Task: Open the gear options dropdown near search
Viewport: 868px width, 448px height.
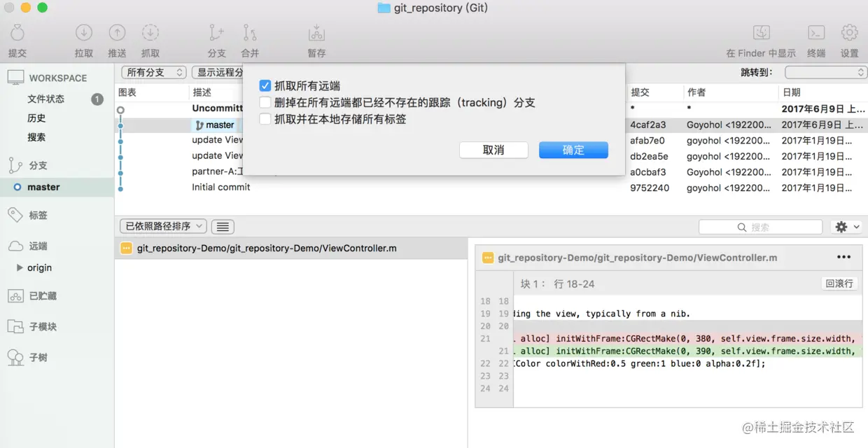Action: click(846, 227)
